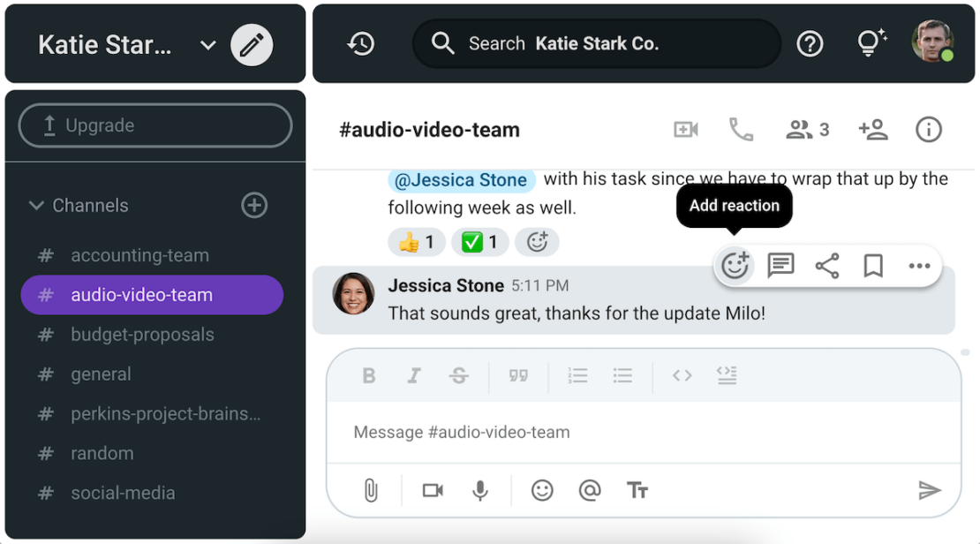Image resolution: width=980 pixels, height=544 pixels.
Task: Click the compose new message pencil icon
Action: [252, 45]
